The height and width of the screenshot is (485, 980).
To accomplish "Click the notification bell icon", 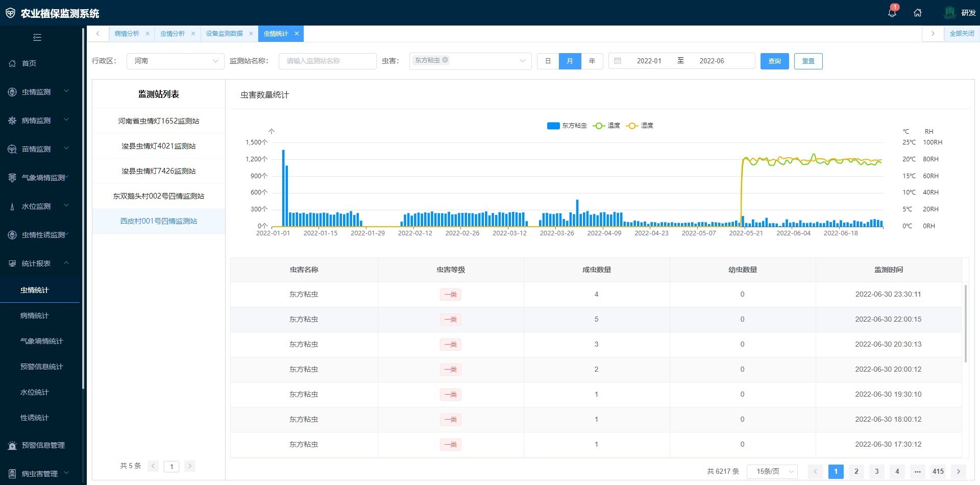I will click(892, 13).
